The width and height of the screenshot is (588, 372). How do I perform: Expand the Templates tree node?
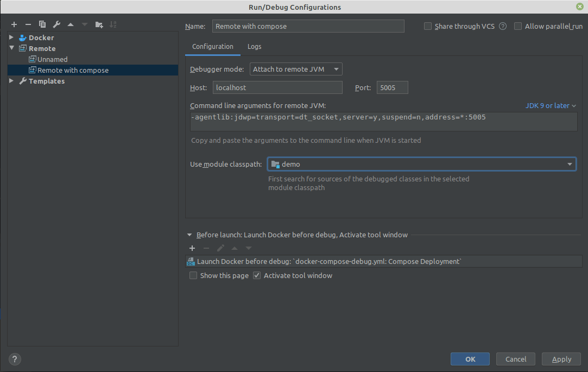point(11,81)
